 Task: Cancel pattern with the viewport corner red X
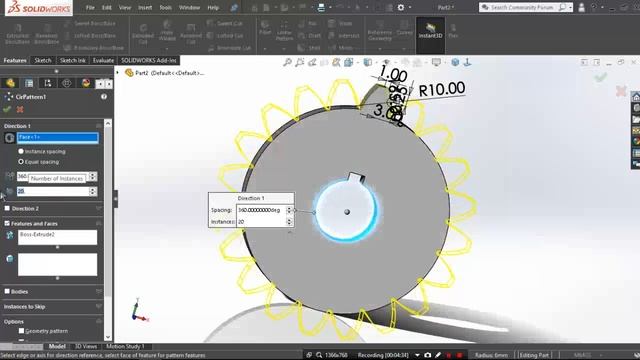click(621, 91)
